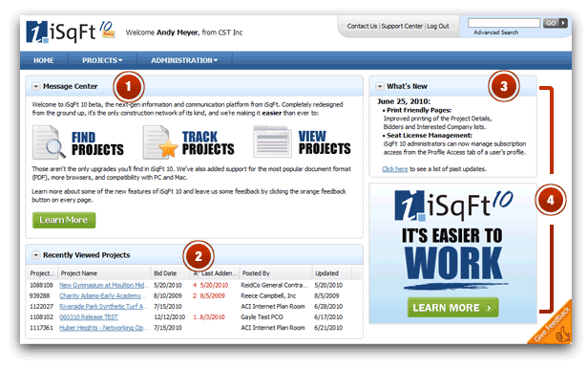Click ReidCo General Contra... posted by cell
This screenshot has width=588, height=368.
[274, 285]
